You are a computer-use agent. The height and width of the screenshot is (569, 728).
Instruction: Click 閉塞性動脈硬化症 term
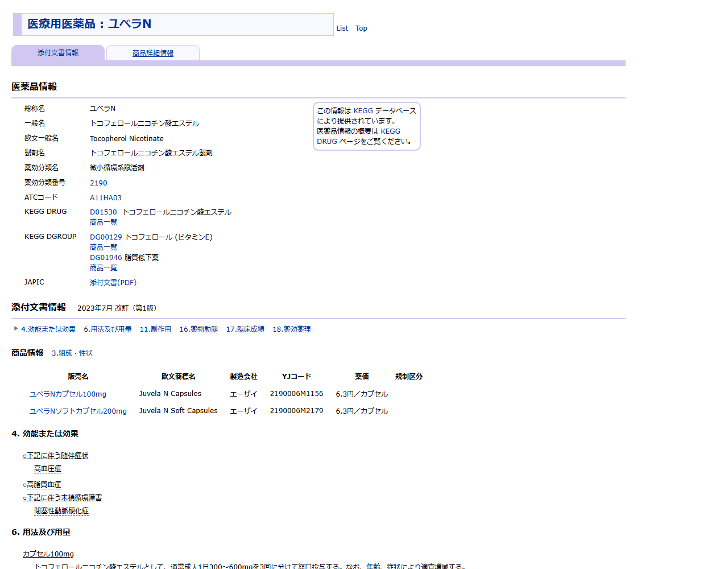[61, 511]
